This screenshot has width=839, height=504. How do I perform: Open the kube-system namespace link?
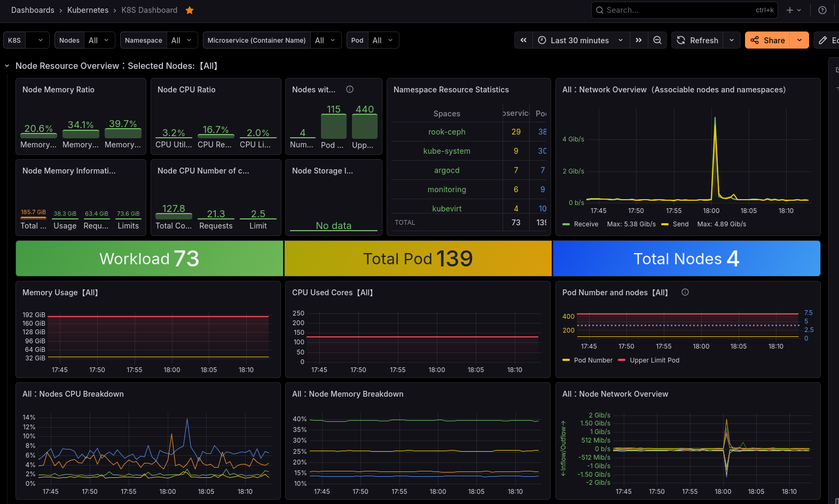pyautogui.click(x=446, y=151)
